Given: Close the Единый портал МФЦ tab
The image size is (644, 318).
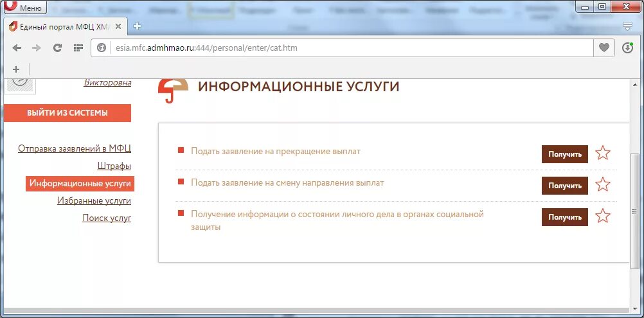Looking at the screenshot, I should 118,27.
